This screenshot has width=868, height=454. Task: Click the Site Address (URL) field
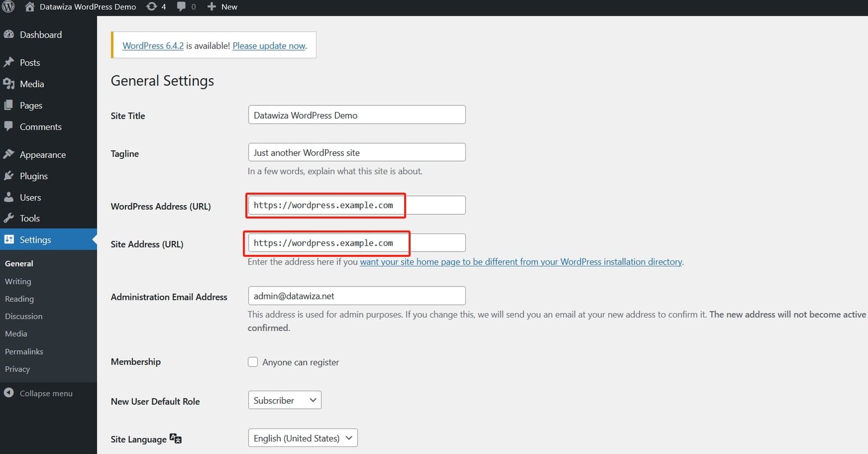357,242
